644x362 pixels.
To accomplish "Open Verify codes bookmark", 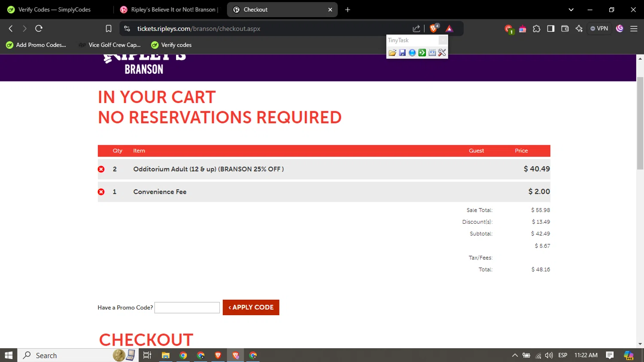I will point(171,45).
